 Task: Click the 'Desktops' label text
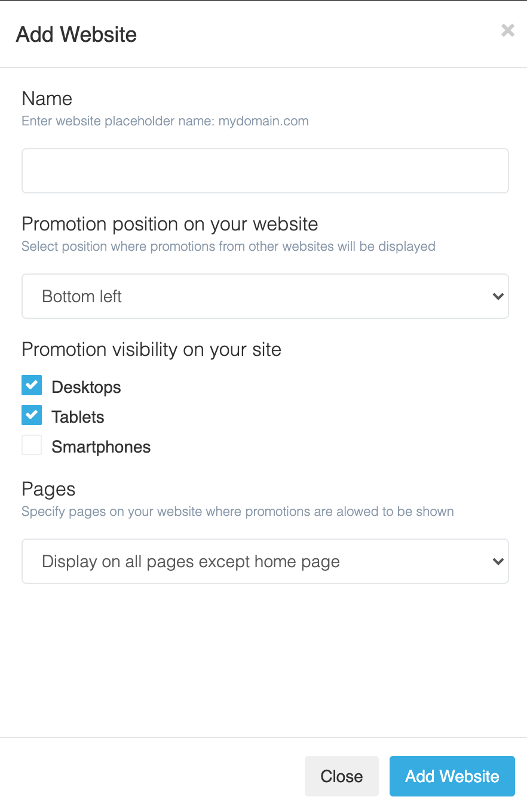coord(86,387)
